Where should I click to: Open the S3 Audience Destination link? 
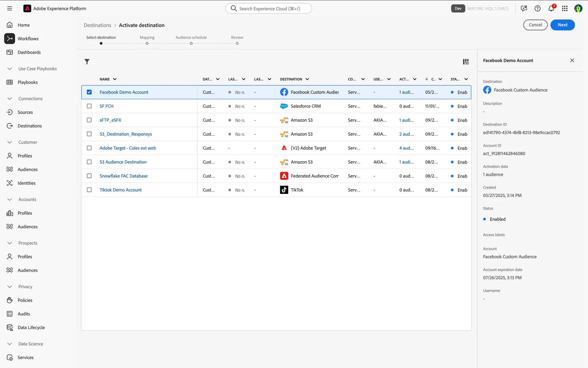tap(123, 162)
